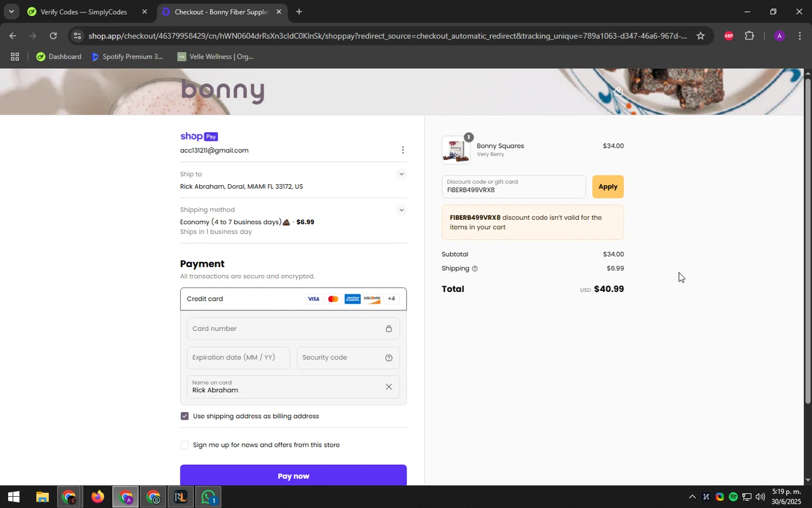This screenshot has width=812, height=508.
Task: Show security code help tooltip
Action: point(389,358)
